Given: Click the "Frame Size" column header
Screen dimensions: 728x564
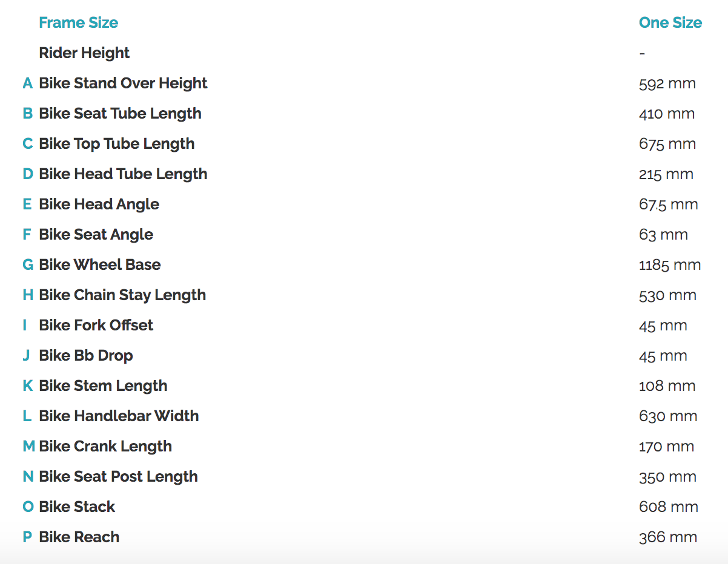Looking at the screenshot, I should 78,23.
